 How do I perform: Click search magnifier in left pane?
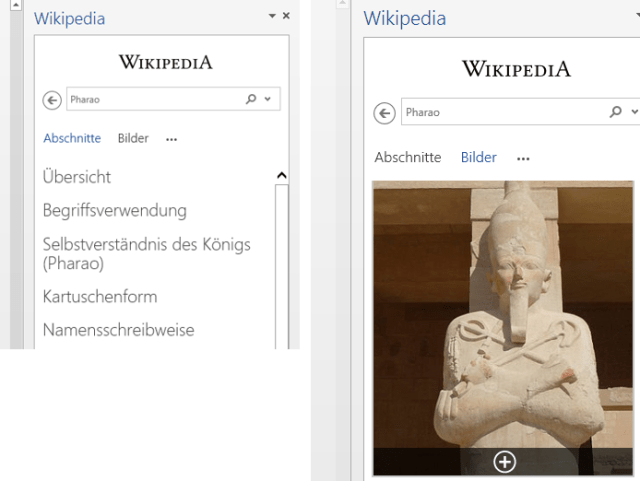coord(251,99)
